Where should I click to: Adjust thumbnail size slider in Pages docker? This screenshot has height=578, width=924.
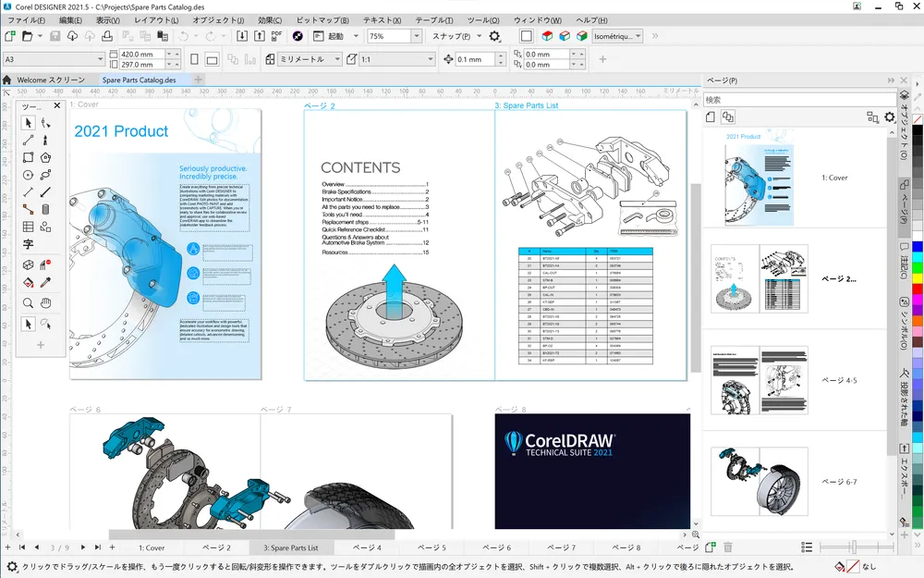point(855,547)
